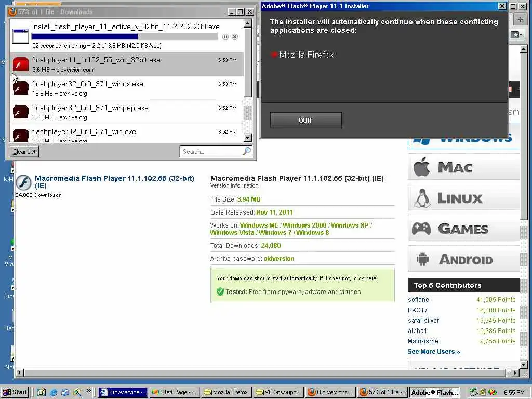Click Clear List in Downloads window
Viewport: 532px width, 399px height.
click(24, 151)
